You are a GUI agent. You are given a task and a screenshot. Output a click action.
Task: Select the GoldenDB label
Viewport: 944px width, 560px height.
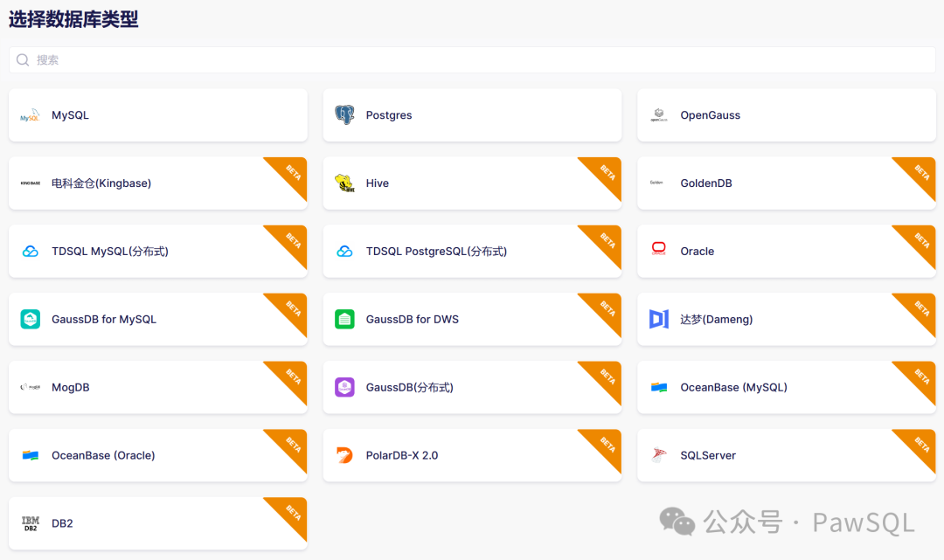point(706,183)
